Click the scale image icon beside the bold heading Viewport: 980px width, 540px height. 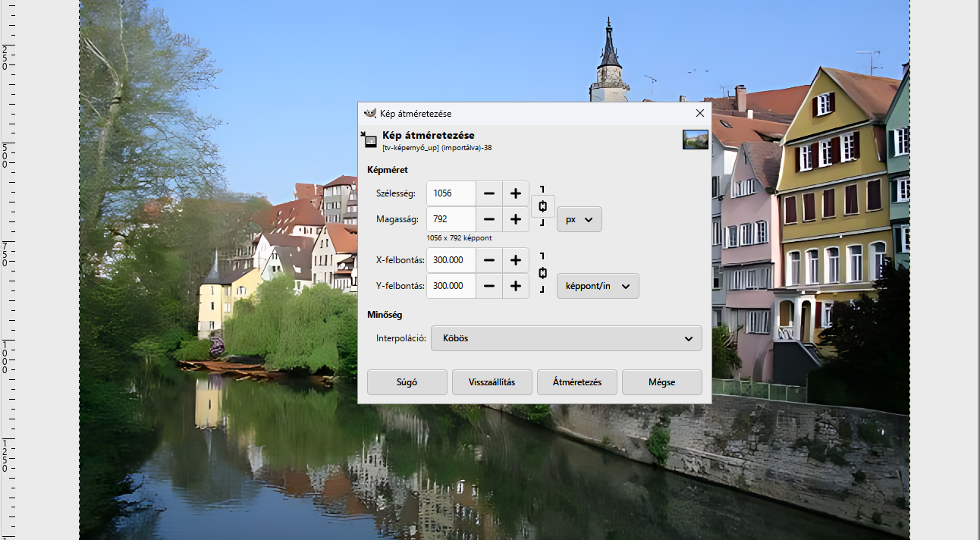pyautogui.click(x=369, y=139)
